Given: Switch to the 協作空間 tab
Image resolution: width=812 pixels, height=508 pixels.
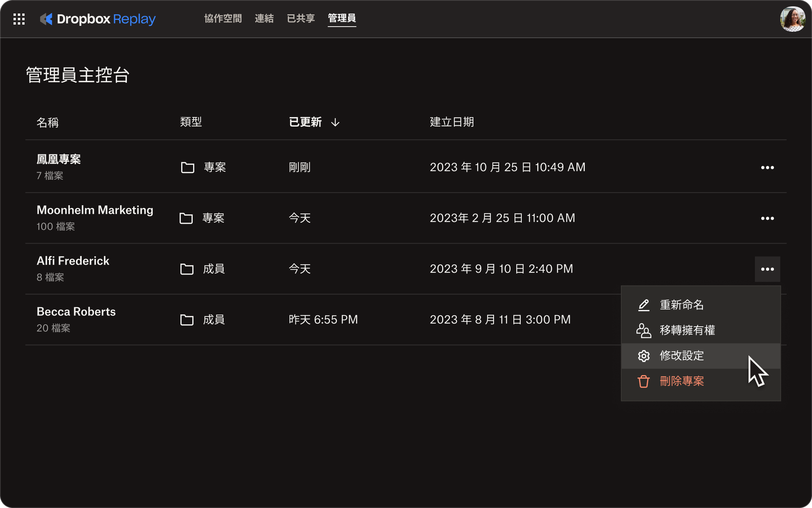Looking at the screenshot, I should [223, 19].
